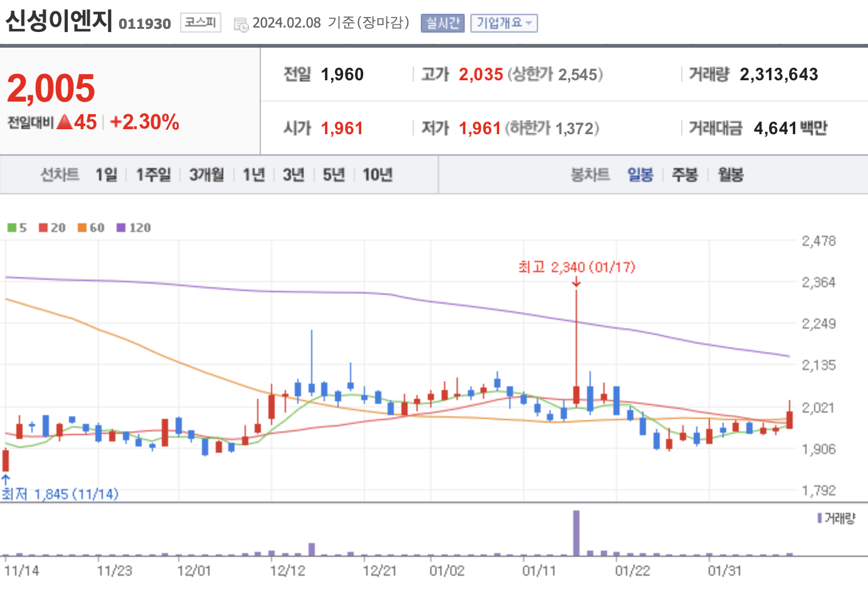This screenshot has width=868, height=602.
Task: Select the 3개월 line chart period
Action: [207, 174]
